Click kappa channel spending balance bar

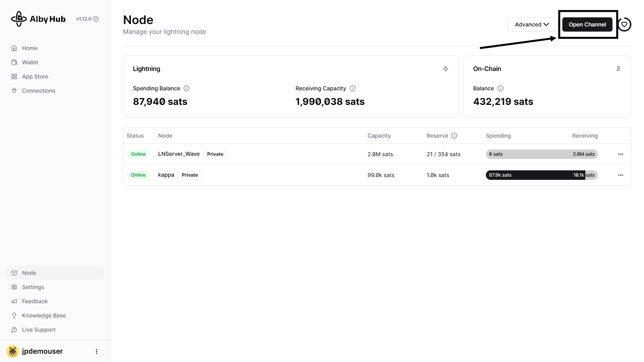(x=535, y=175)
